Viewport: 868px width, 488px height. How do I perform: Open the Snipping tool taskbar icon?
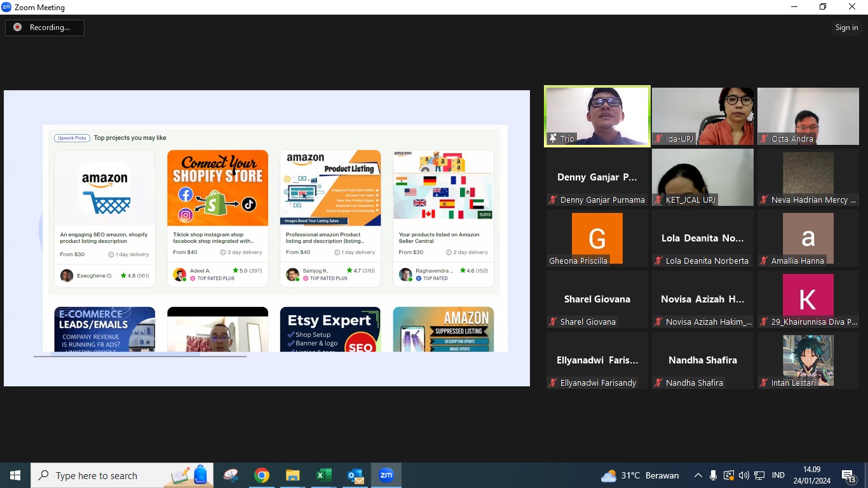(x=231, y=475)
